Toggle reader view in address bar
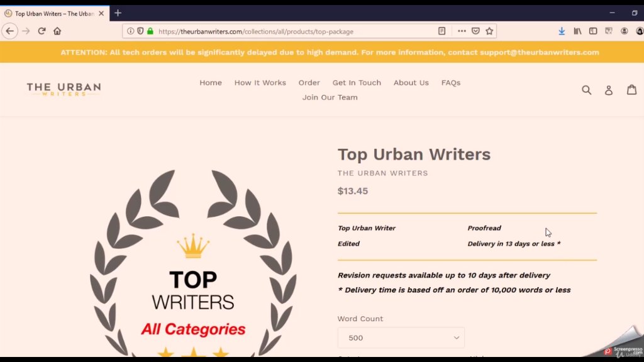 pos(442,31)
